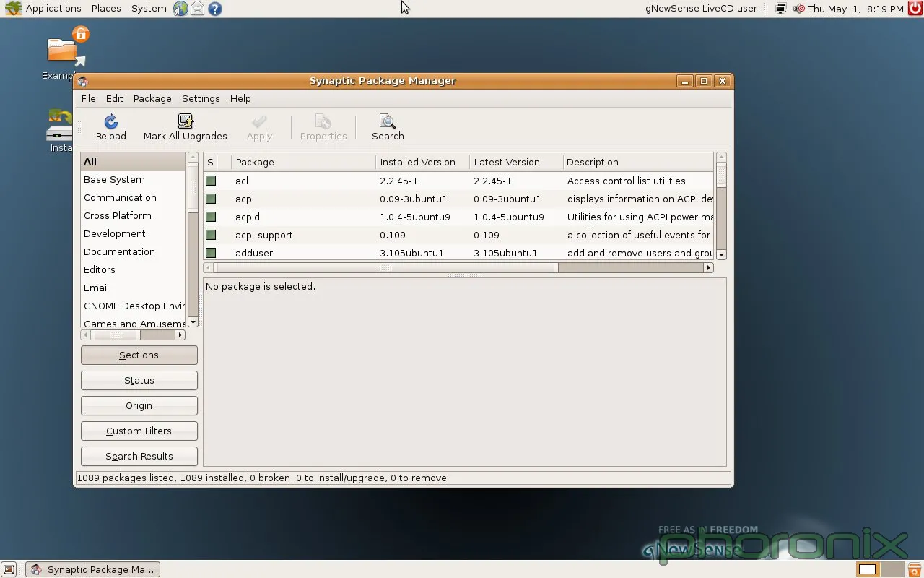Click the volume speaker tray icon
This screenshot has width=924, height=578.
point(798,9)
